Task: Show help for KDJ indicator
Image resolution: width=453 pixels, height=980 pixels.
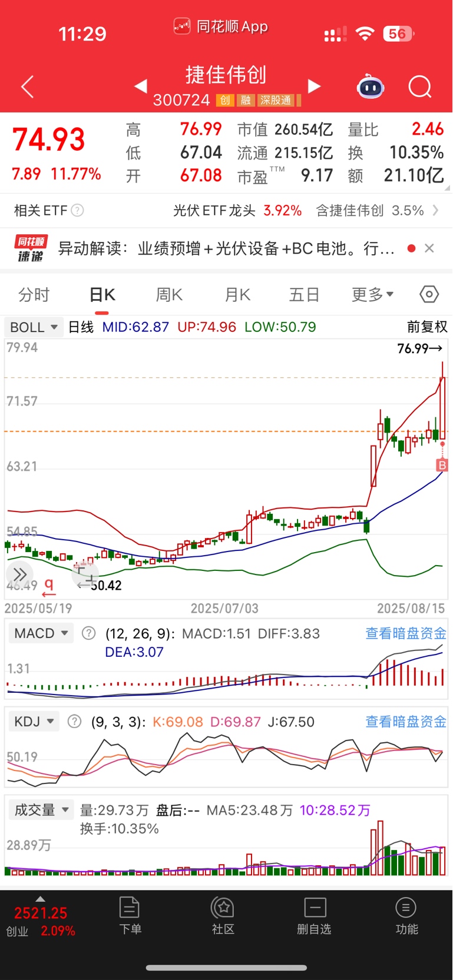Action: (74, 722)
